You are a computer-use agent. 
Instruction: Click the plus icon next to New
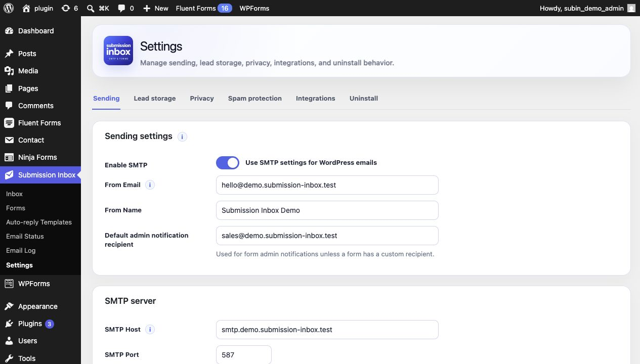pyautogui.click(x=147, y=8)
